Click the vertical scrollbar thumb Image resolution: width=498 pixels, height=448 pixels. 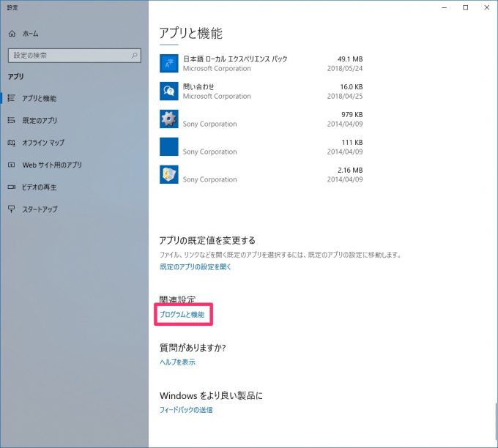[496, 422]
